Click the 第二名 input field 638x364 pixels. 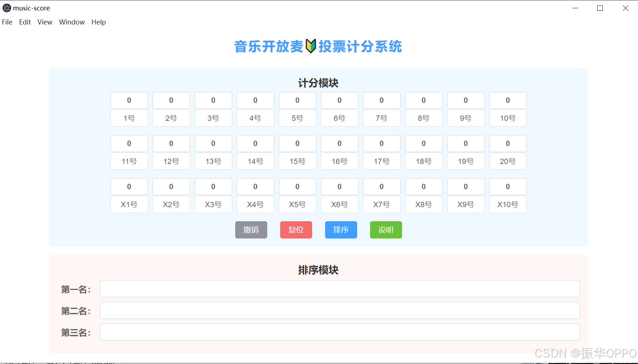(339, 310)
